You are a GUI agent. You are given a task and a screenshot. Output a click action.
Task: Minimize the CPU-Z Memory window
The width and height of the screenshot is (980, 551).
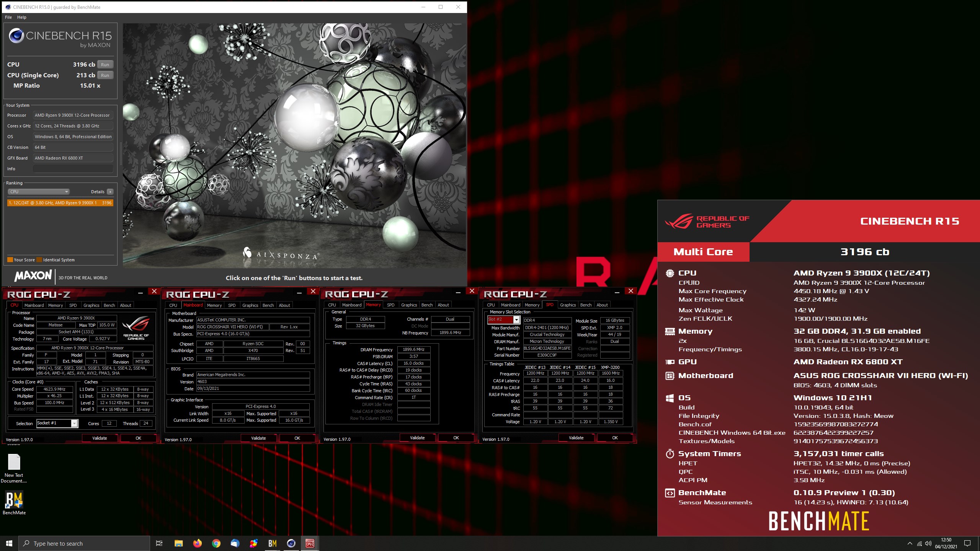[458, 292]
